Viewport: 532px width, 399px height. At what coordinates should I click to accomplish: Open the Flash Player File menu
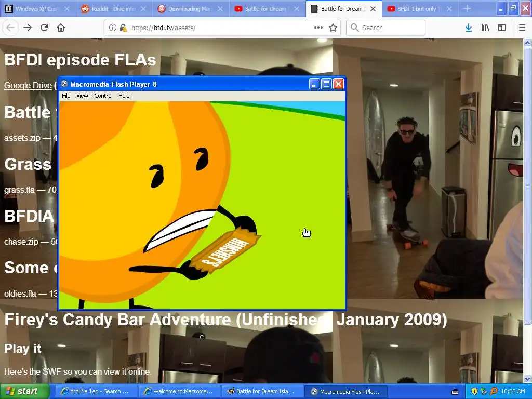66,96
